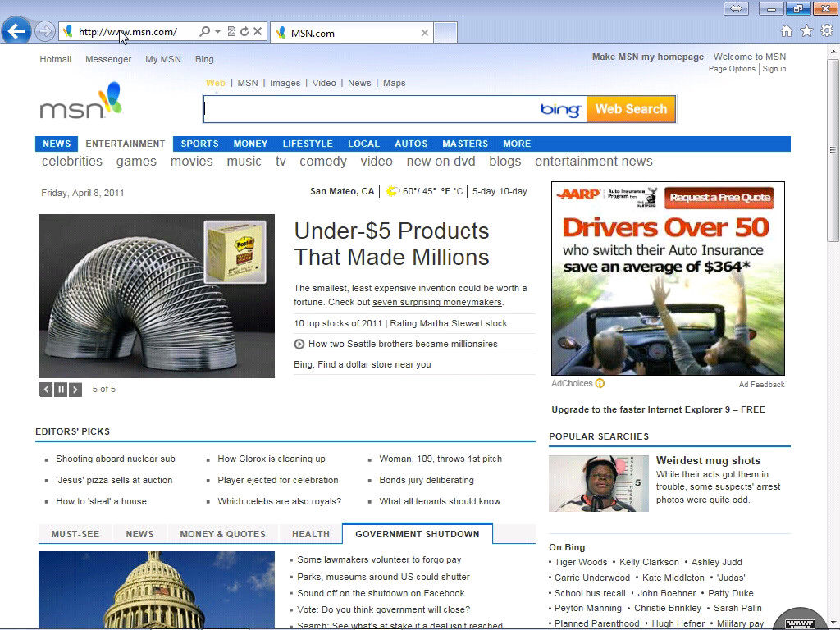Open the AUTOS section in the nav bar
The image size is (840, 630).
click(x=411, y=144)
